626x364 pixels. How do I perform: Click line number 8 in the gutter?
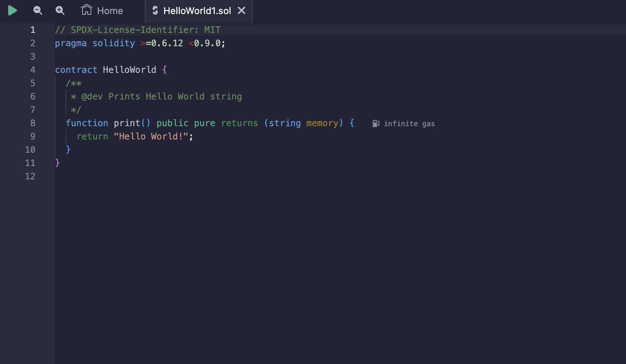33,123
